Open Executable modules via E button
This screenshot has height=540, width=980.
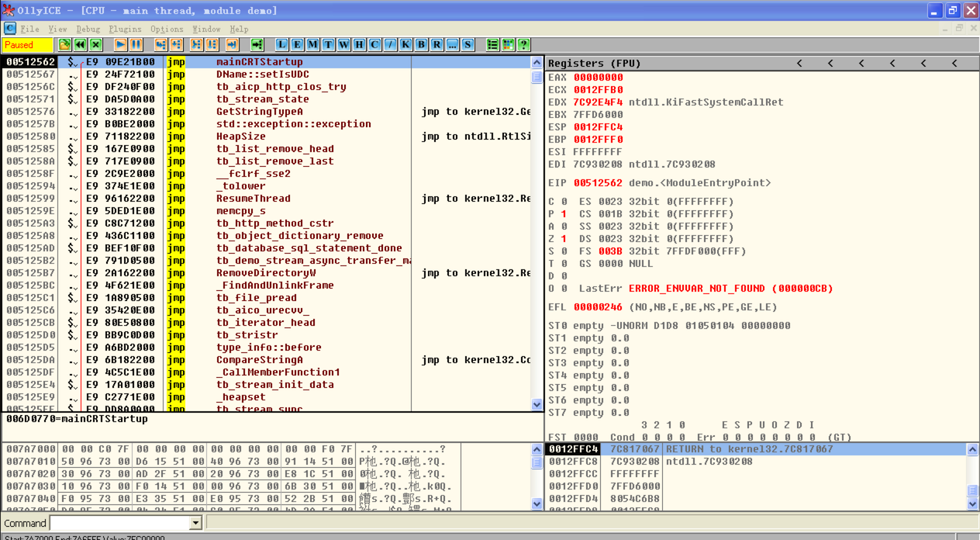pyautogui.click(x=298, y=45)
